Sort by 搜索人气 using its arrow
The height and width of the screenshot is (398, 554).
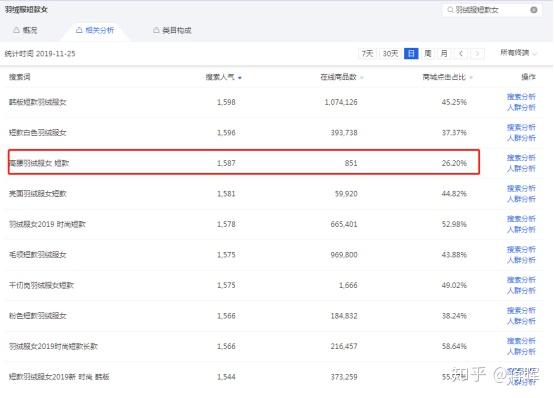[240, 77]
